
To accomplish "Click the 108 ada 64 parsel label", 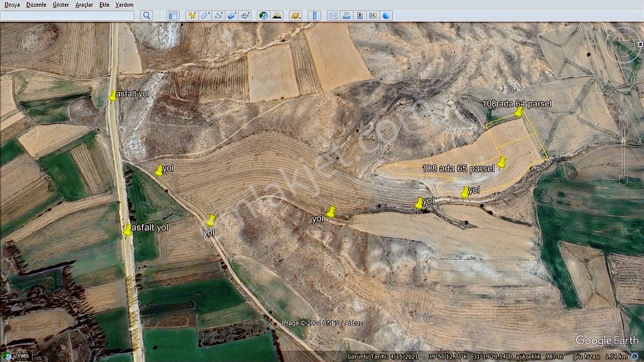I will (x=517, y=104).
